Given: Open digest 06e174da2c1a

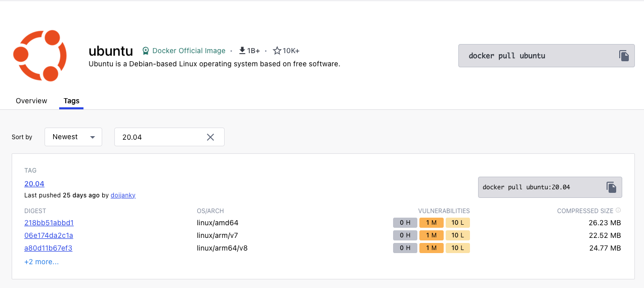Looking at the screenshot, I should pos(49,235).
